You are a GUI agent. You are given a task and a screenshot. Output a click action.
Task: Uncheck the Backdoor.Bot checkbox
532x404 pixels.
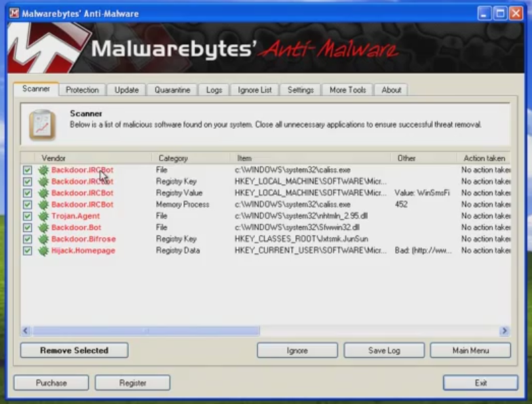click(x=27, y=228)
